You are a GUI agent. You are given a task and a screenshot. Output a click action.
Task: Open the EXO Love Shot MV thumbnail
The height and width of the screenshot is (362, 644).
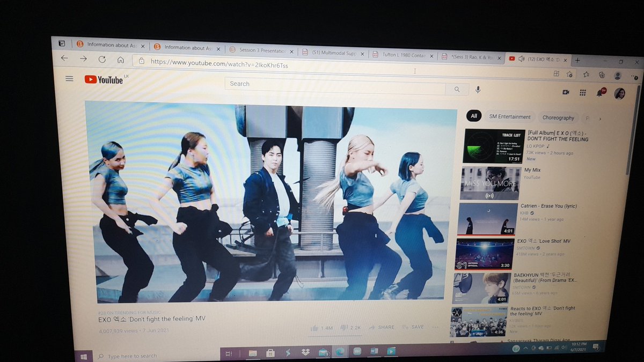(485, 254)
